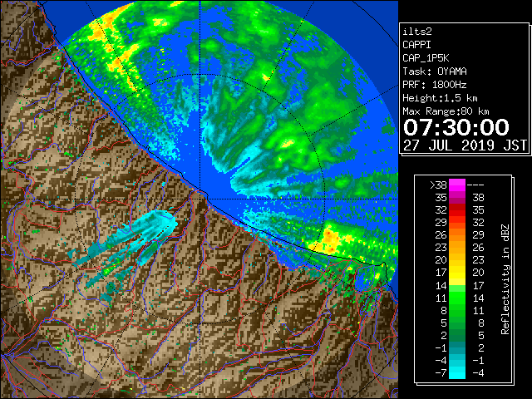Click the 'Reflectivity in dBZ' legend title
The image size is (532, 399).
click(505, 279)
